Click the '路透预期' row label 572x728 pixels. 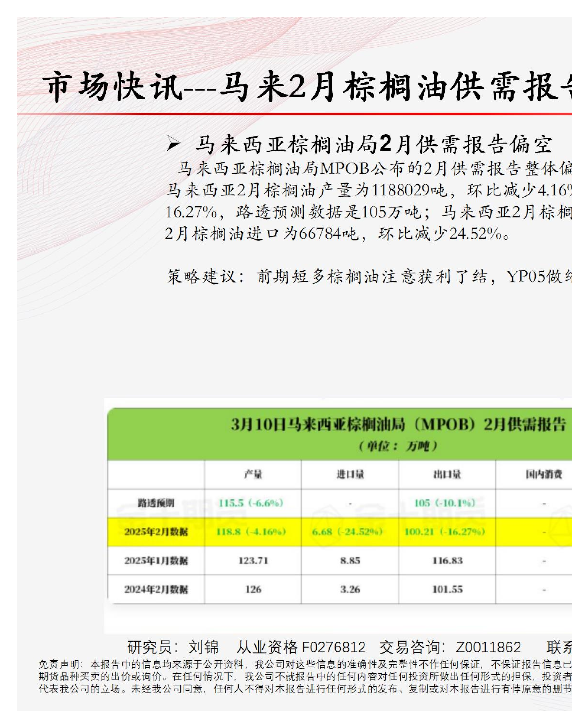[x=156, y=503]
